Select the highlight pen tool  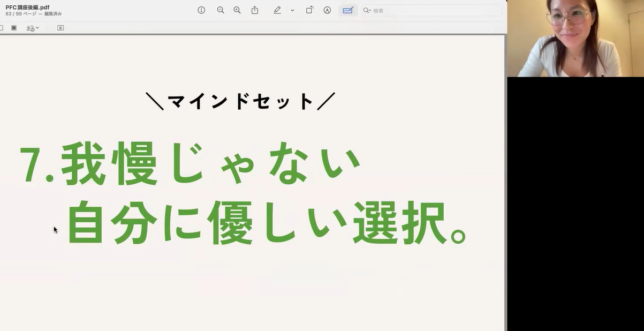pos(277,10)
